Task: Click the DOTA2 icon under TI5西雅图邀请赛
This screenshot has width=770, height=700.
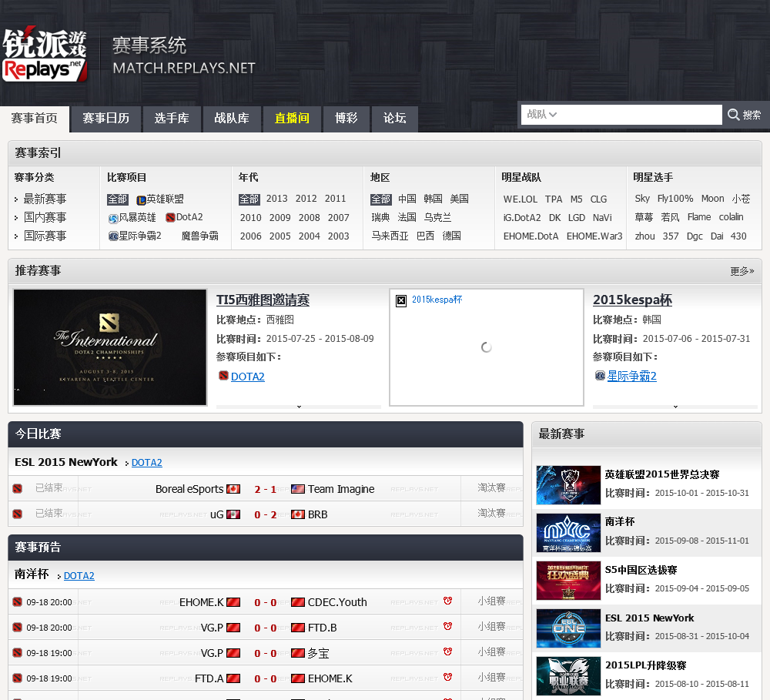Action: [223, 376]
